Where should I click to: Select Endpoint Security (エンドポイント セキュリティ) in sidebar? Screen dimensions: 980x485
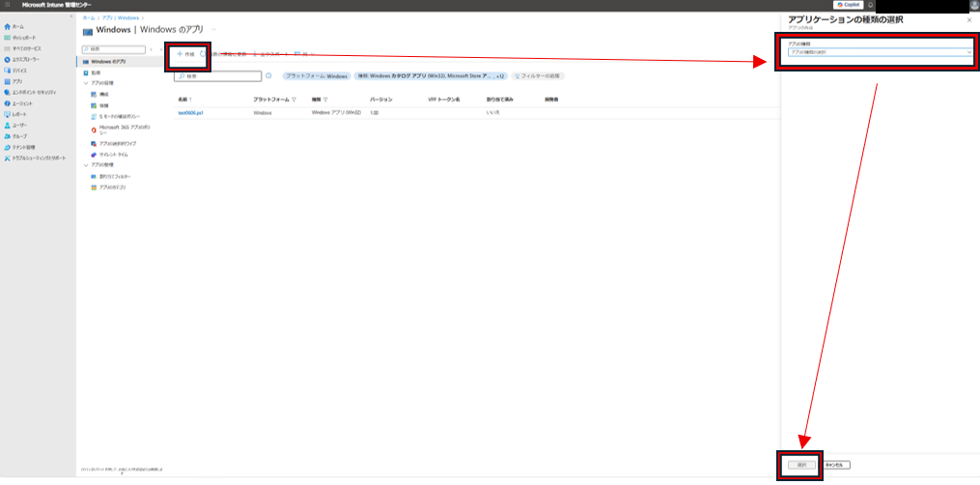(x=34, y=92)
